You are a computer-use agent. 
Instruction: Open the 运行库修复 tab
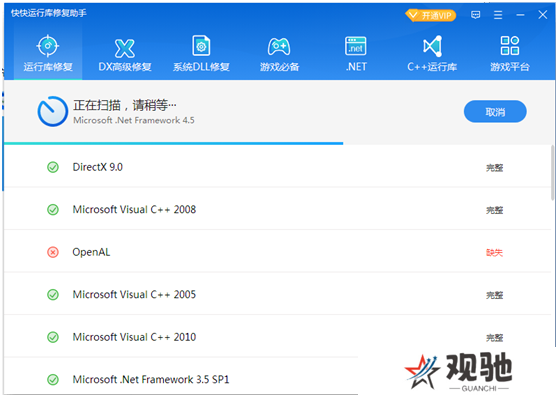pos(48,53)
